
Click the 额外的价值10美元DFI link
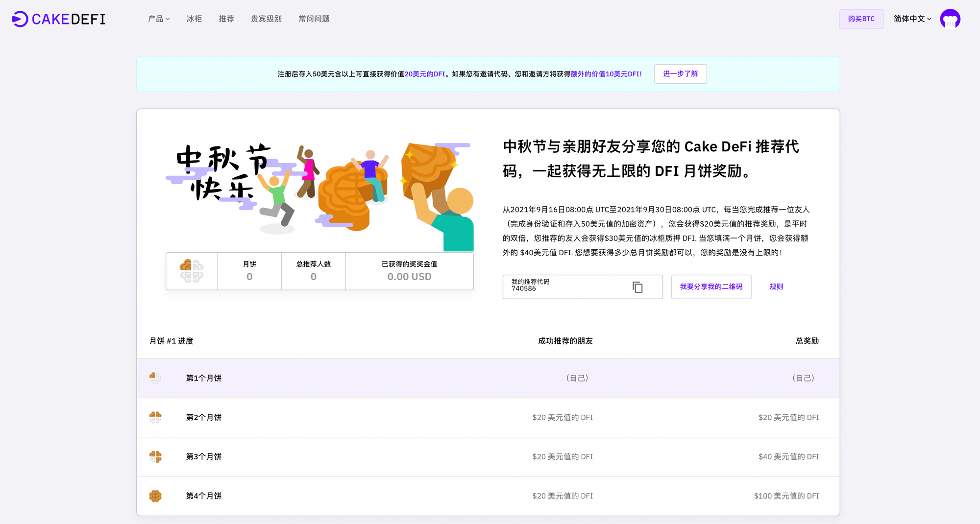606,74
